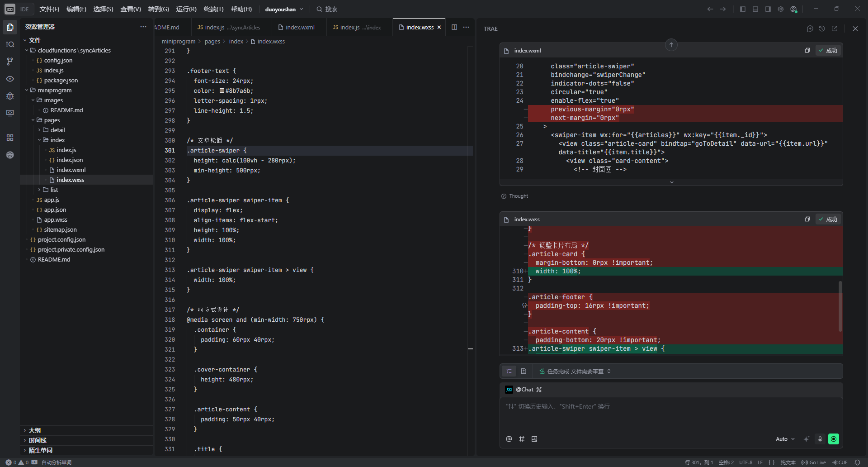Toggle the bottom panel layout button

[755, 9]
